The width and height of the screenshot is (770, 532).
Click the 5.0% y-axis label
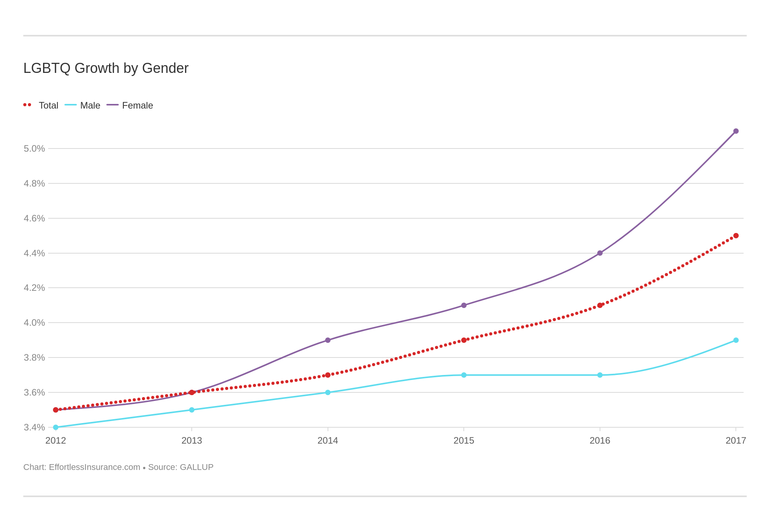(35, 149)
